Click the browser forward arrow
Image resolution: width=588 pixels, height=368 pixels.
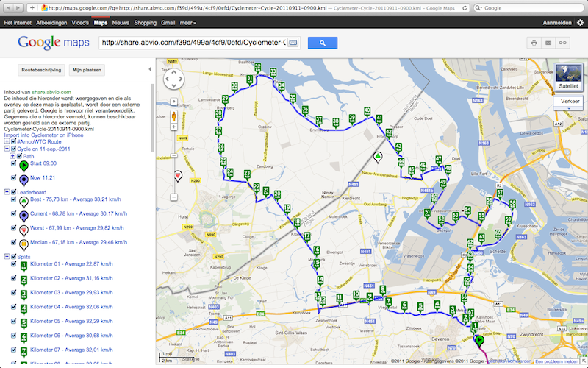pyautogui.click(x=18, y=7)
